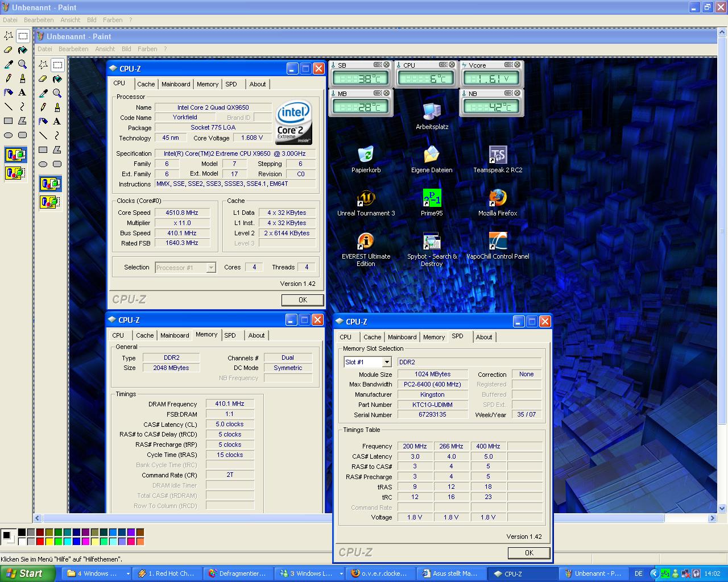Click the outer Paint horizontal scrollbar thumb
Viewport: 728px width, 582px height.
(x=354, y=518)
